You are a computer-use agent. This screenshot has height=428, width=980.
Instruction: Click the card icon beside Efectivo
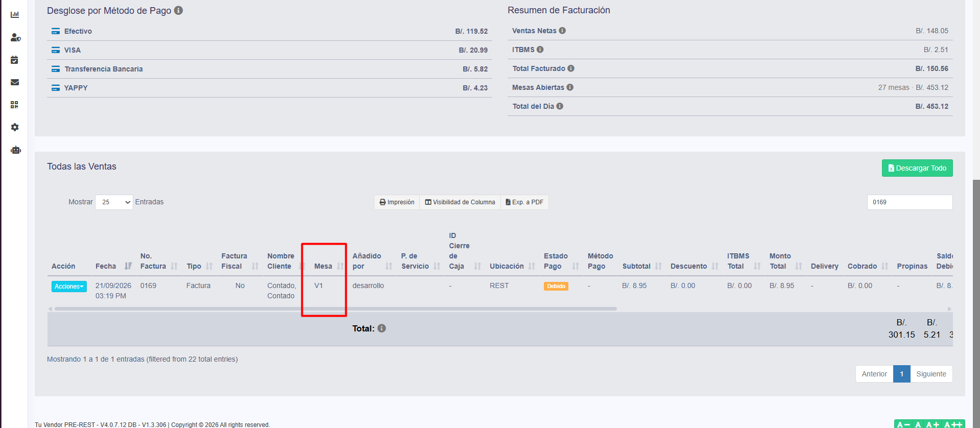56,31
